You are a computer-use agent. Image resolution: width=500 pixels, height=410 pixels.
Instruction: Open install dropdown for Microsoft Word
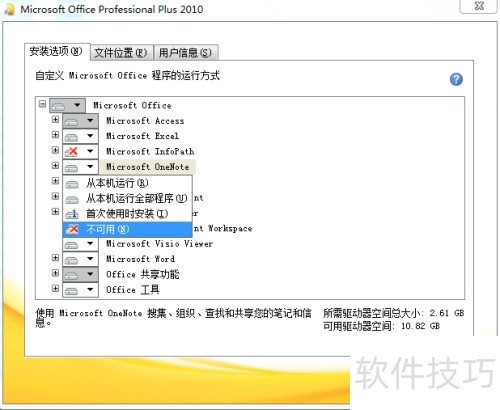click(x=80, y=259)
